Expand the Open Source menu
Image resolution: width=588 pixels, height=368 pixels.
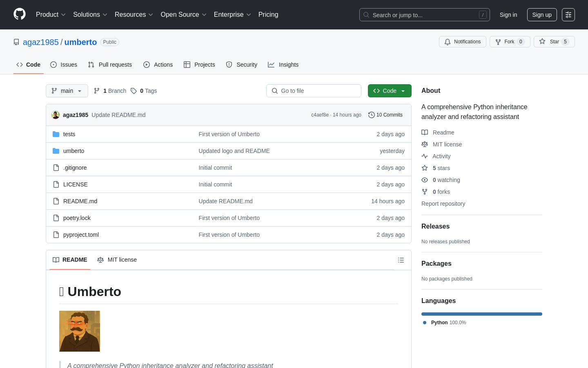pos(184,15)
